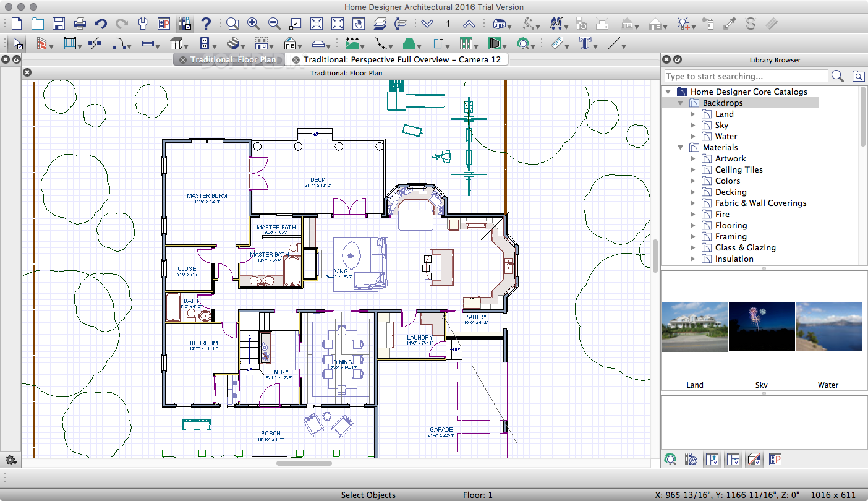Open the Text tool T icon
The width and height of the screenshot is (868, 501).
[584, 44]
